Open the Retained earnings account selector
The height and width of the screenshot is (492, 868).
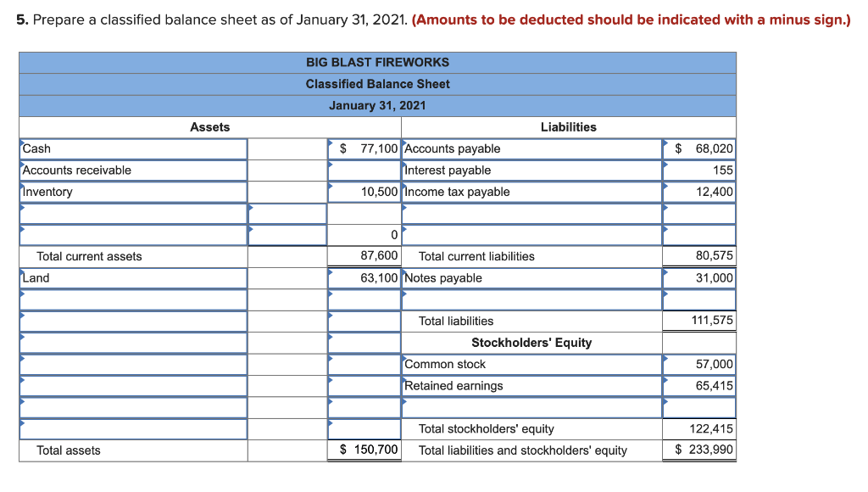coord(526,385)
